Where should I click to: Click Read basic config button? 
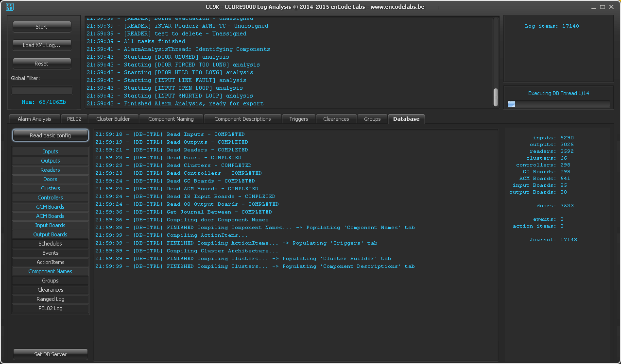tap(51, 135)
